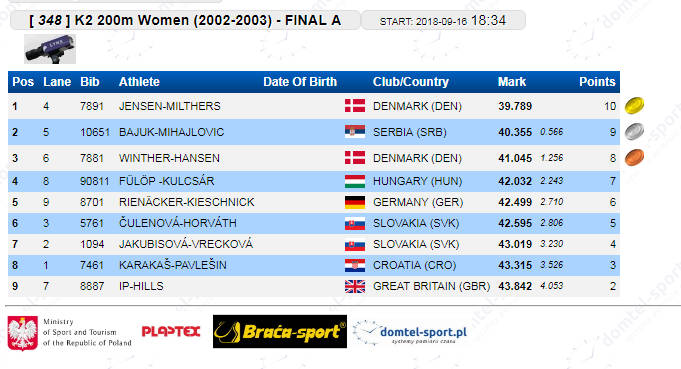Click the Plastex sponsor logo
The width and height of the screenshot is (681, 369).
coord(171,332)
